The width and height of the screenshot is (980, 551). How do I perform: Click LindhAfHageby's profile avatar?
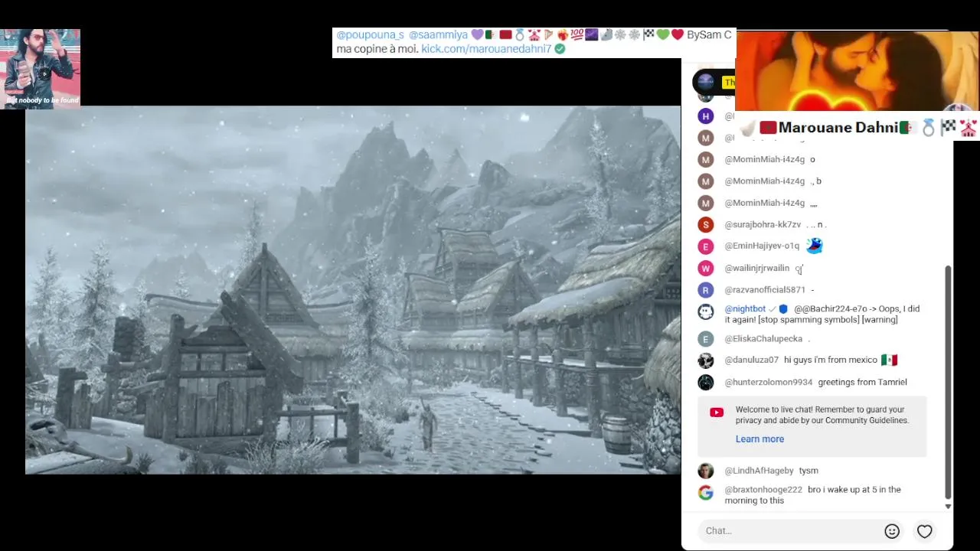[706, 471]
